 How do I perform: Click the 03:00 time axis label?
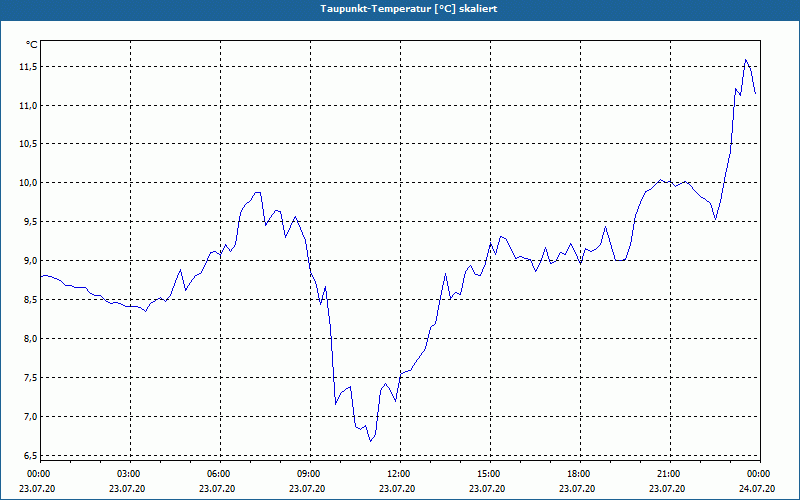127,474
